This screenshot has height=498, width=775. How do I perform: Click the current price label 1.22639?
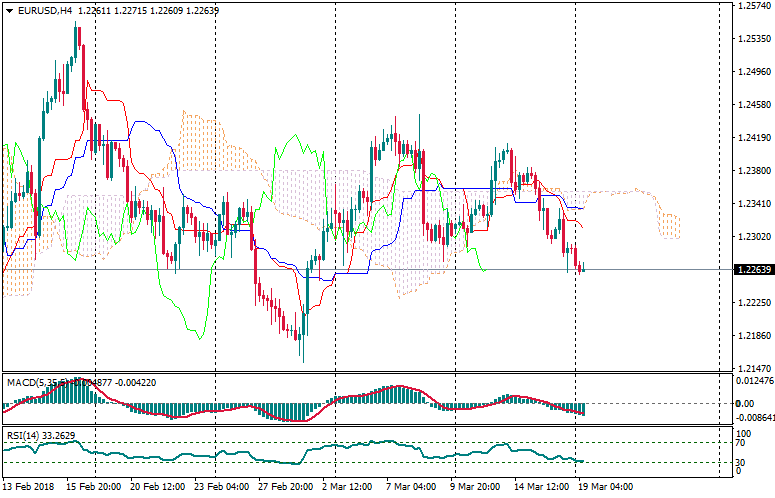click(753, 270)
